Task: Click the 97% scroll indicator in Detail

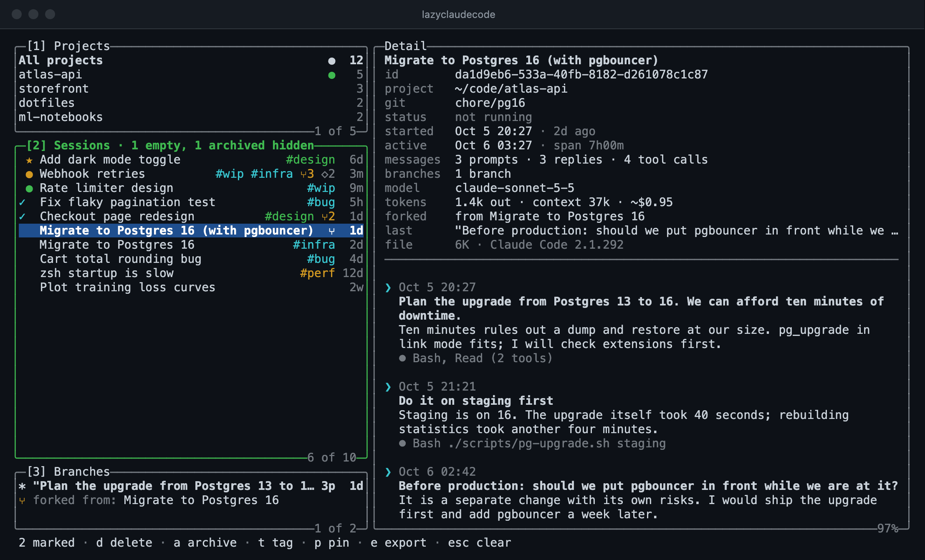Action: 887,528
